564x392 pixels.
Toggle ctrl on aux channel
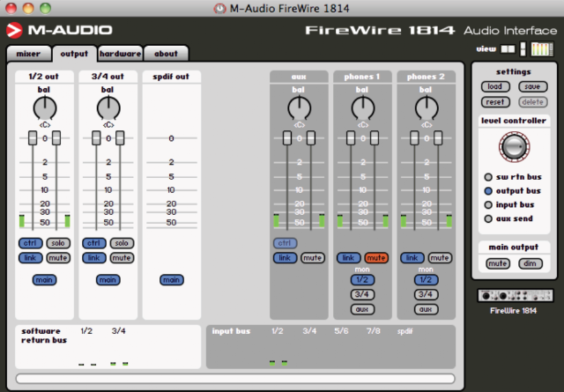(285, 243)
